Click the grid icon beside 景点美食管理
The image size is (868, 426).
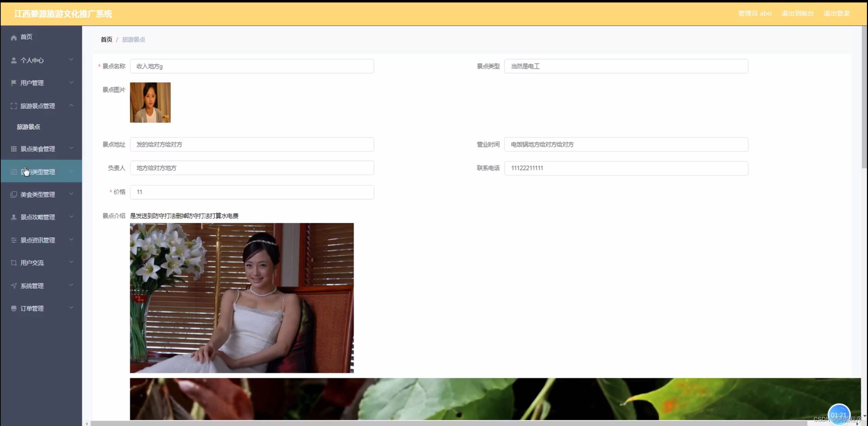[13, 149]
